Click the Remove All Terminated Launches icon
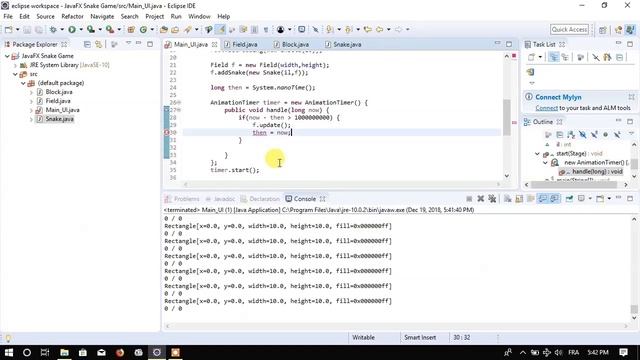The height and width of the screenshot is (360, 640). click(492, 199)
